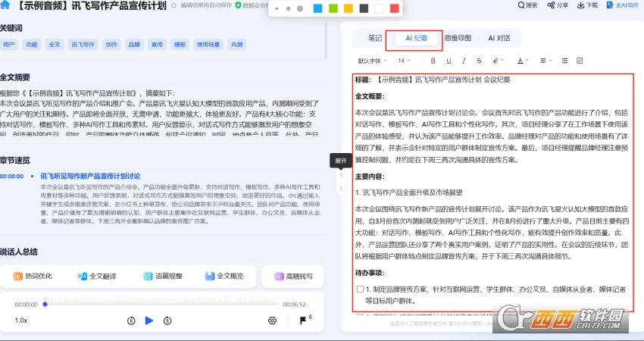Viewport: 644px width, 341px height.
Task: Select the AI 纪要 tab
Action: pos(417,38)
